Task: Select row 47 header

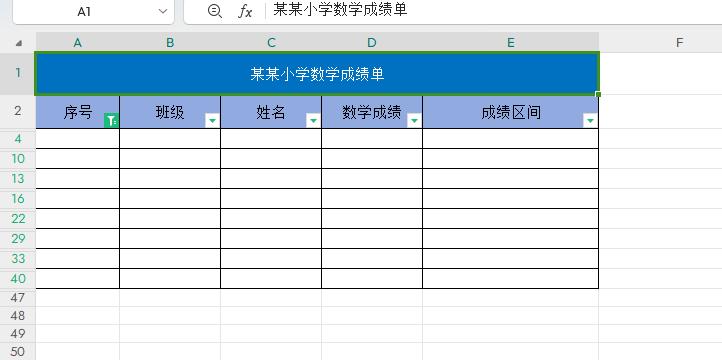Action: click(x=18, y=298)
